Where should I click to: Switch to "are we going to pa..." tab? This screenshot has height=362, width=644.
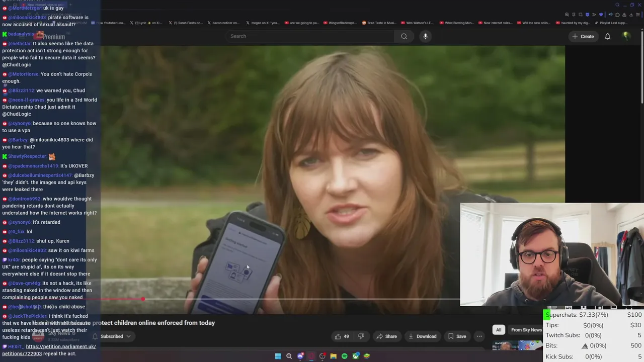(x=301, y=23)
